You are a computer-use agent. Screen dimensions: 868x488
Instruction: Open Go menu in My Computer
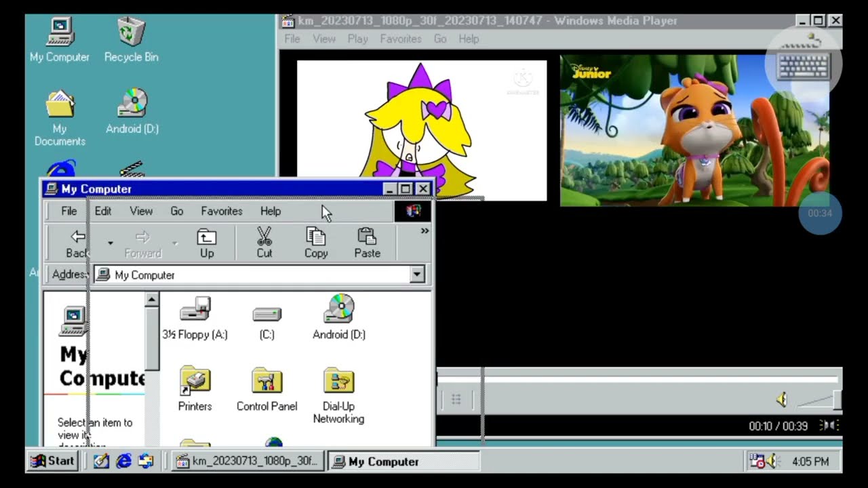(177, 211)
